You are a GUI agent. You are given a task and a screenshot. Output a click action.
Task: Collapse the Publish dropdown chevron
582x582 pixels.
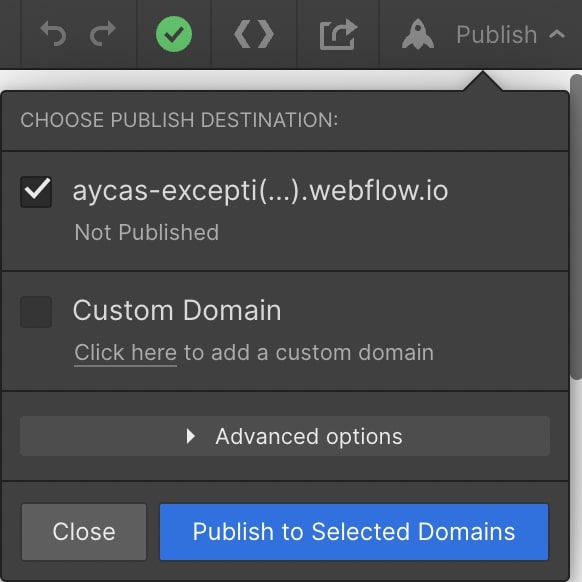coord(557,35)
